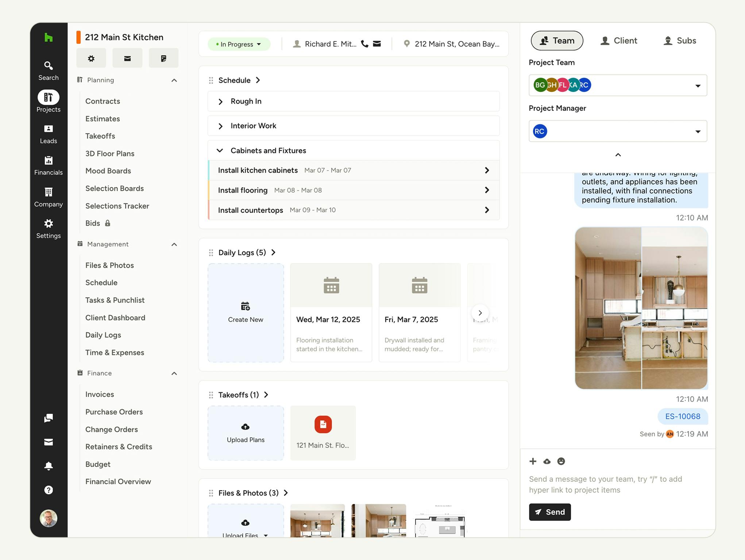The height and width of the screenshot is (560, 745).
Task: Click the team message input field
Action: 618,485
